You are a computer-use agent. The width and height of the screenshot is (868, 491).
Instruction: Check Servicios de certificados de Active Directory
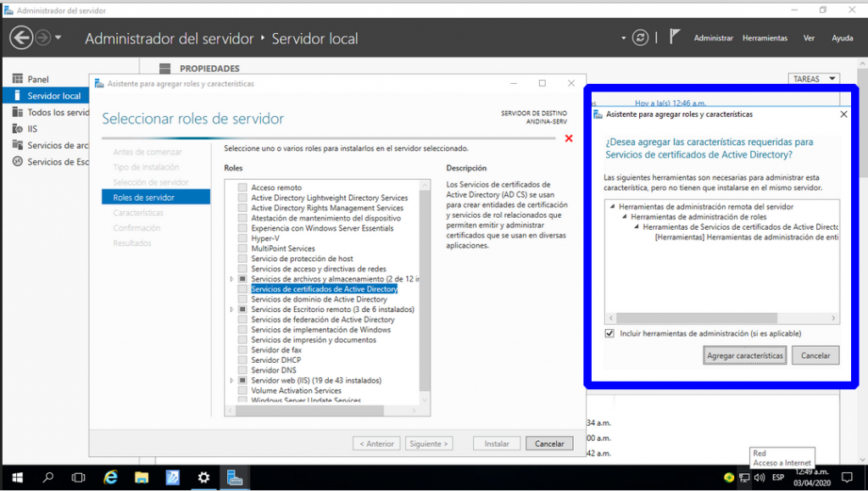click(x=242, y=289)
